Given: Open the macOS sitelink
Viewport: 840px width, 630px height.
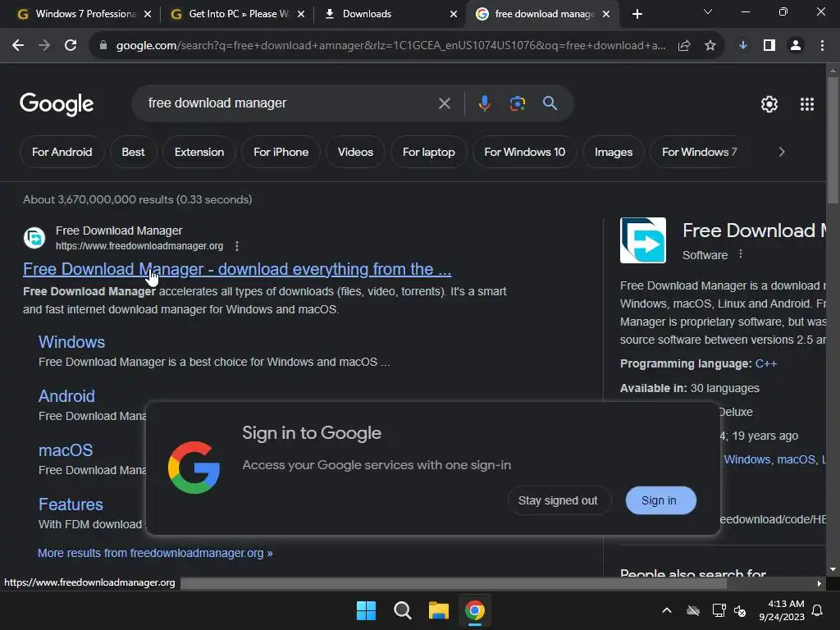Looking at the screenshot, I should 66,450.
